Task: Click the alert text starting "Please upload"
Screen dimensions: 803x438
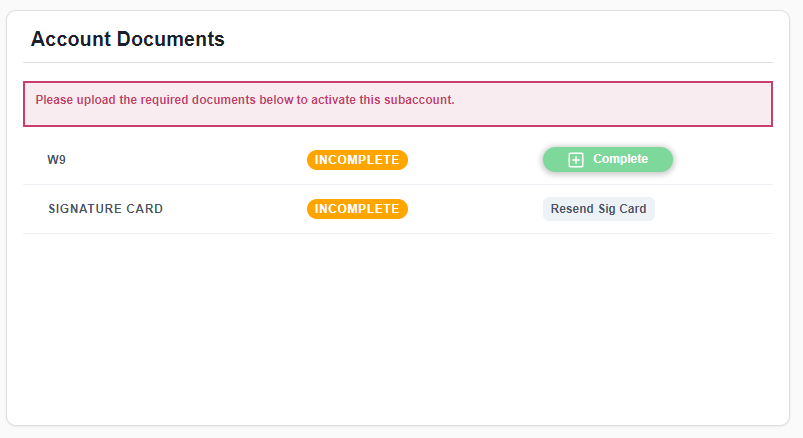Action: 245,100
